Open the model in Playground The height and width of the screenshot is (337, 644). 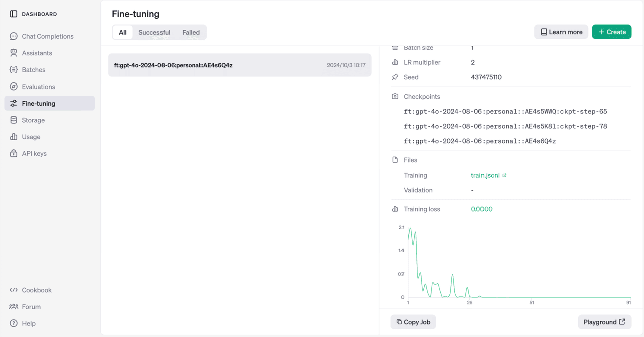(x=604, y=322)
